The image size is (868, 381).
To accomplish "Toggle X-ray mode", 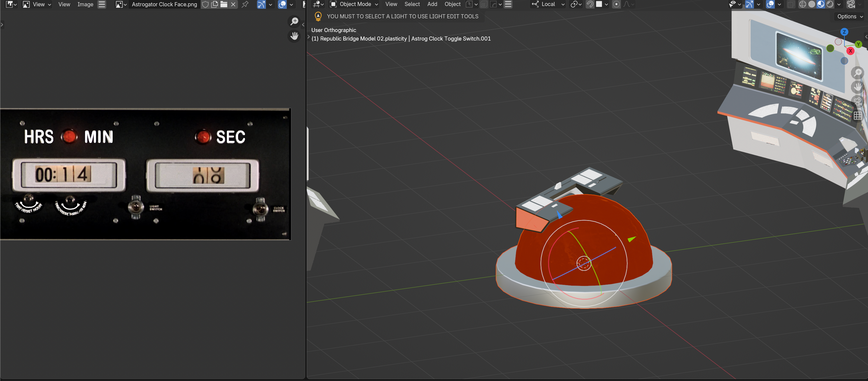I will click(x=791, y=4).
